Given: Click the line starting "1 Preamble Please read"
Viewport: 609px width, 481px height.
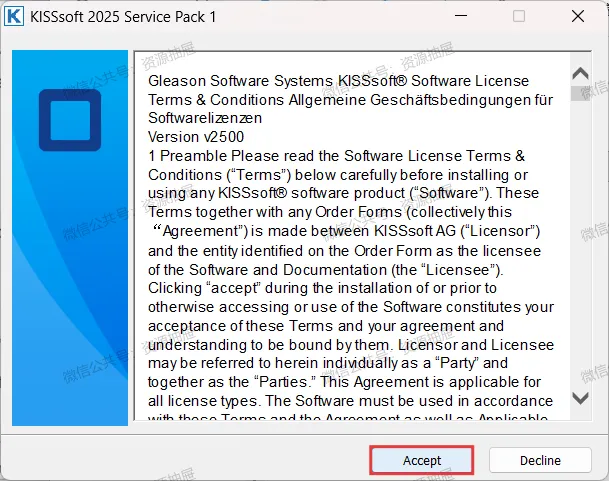Looking at the screenshot, I should [x=336, y=156].
